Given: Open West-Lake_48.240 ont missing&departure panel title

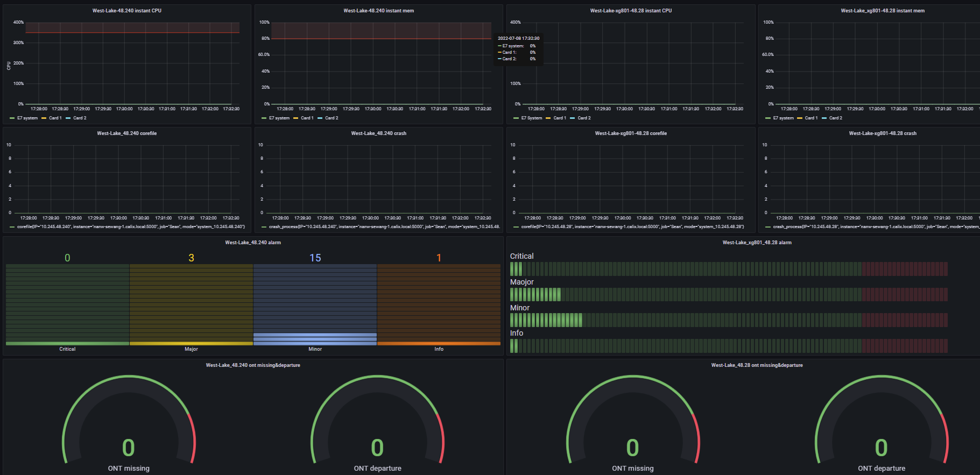Looking at the screenshot, I should pos(253,365).
